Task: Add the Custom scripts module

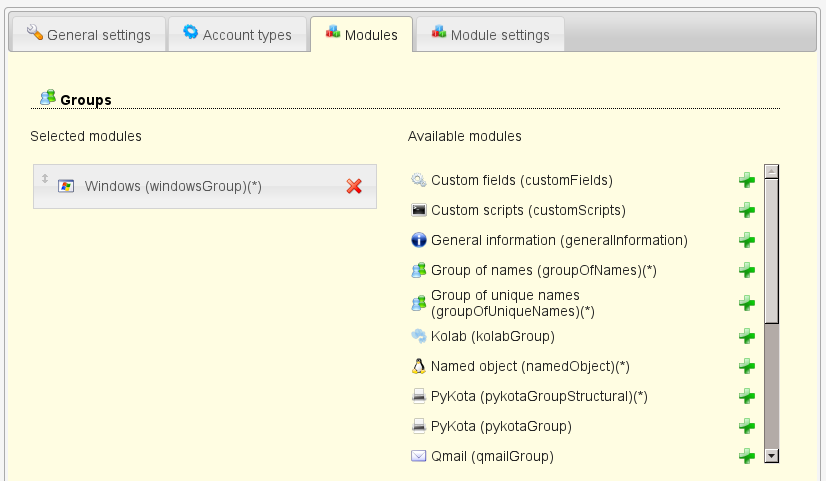Action: (x=746, y=211)
